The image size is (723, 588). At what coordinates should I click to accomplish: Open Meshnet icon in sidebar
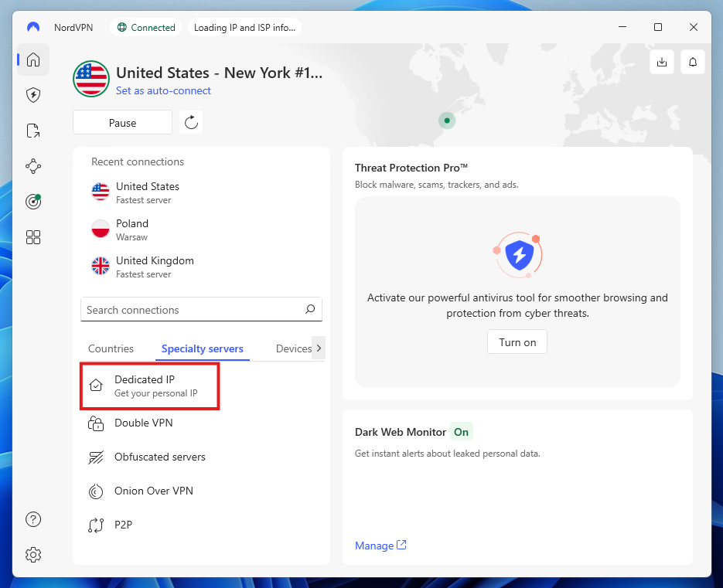tap(33, 166)
